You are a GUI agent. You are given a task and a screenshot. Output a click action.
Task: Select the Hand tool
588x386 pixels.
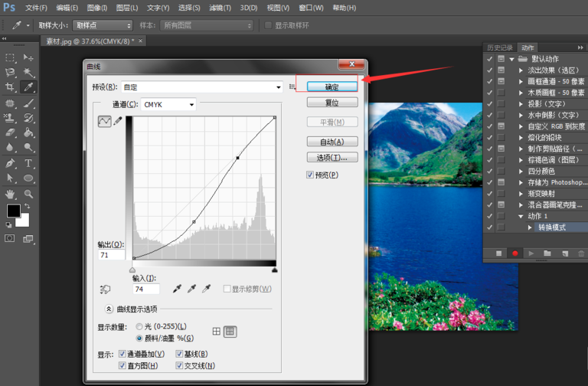(x=11, y=194)
